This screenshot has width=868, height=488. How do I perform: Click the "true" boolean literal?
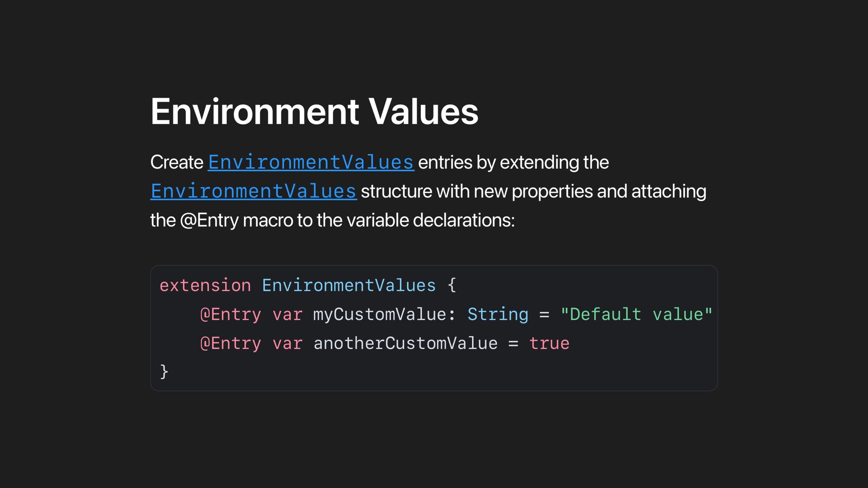[x=549, y=343]
